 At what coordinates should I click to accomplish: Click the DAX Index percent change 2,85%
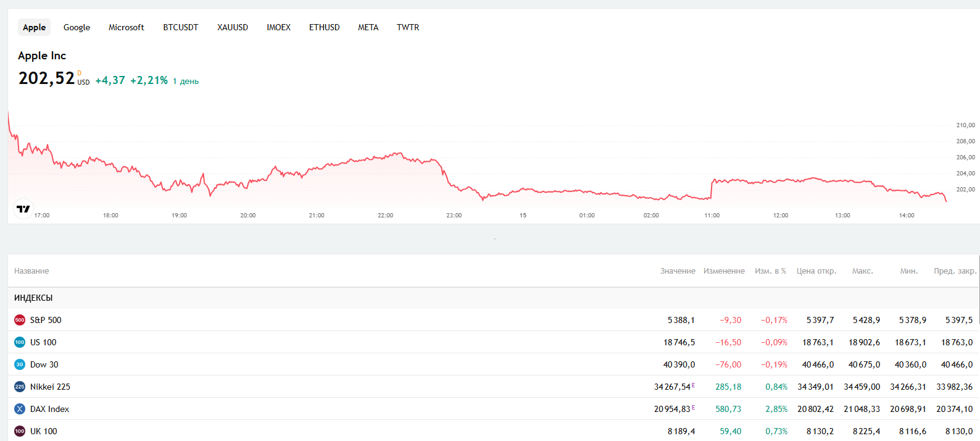point(776,409)
